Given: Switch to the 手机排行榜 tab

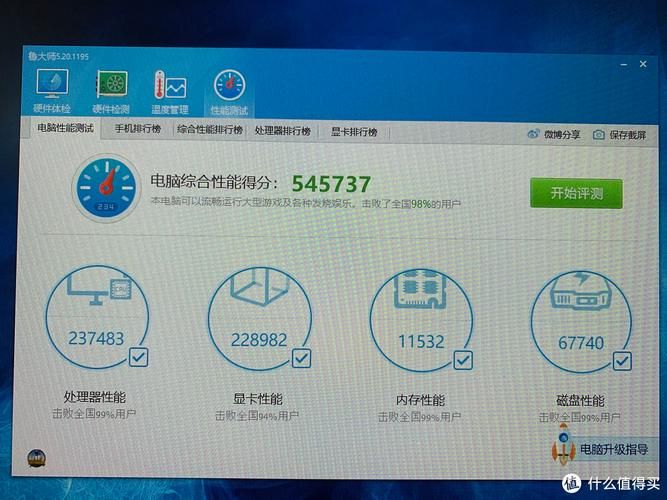Looking at the screenshot, I should 138,129.
